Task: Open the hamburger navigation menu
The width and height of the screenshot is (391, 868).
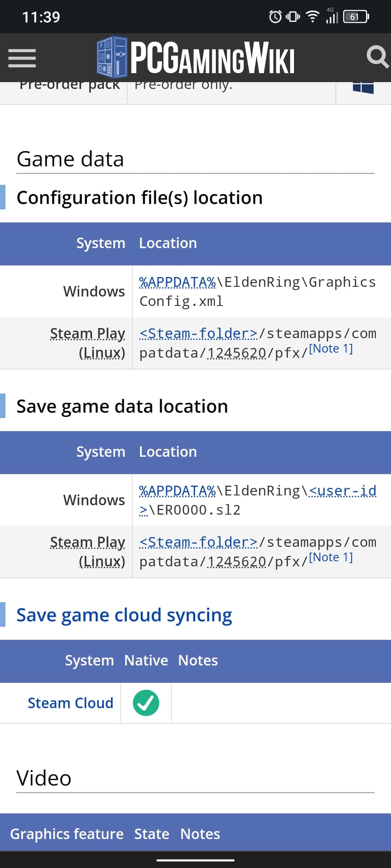Action: [22, 58]
